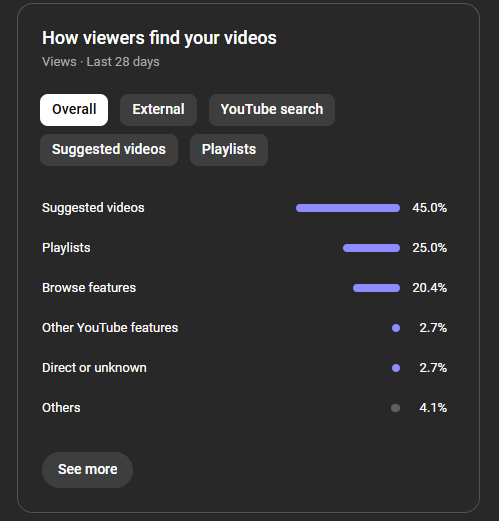499x521 pixels.
Task: Click the Suggested videos 45.0% bar
Action: pyautogui.click(x=348, y=208)
